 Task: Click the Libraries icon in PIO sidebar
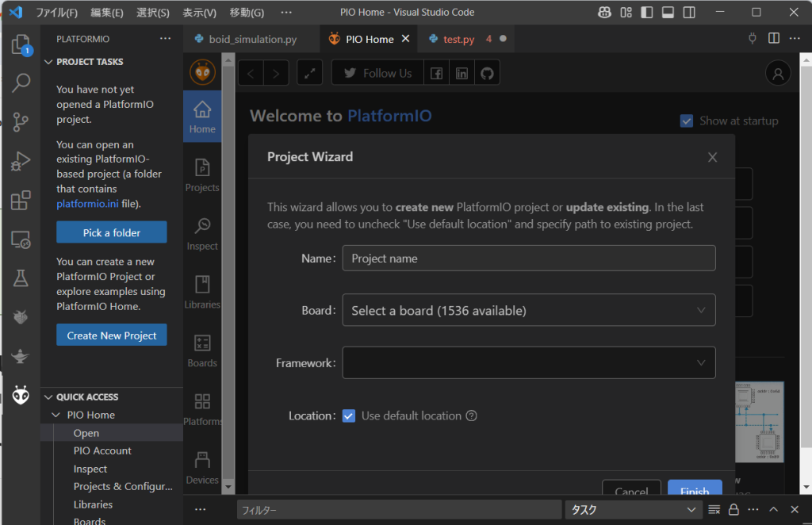point(202,291)
